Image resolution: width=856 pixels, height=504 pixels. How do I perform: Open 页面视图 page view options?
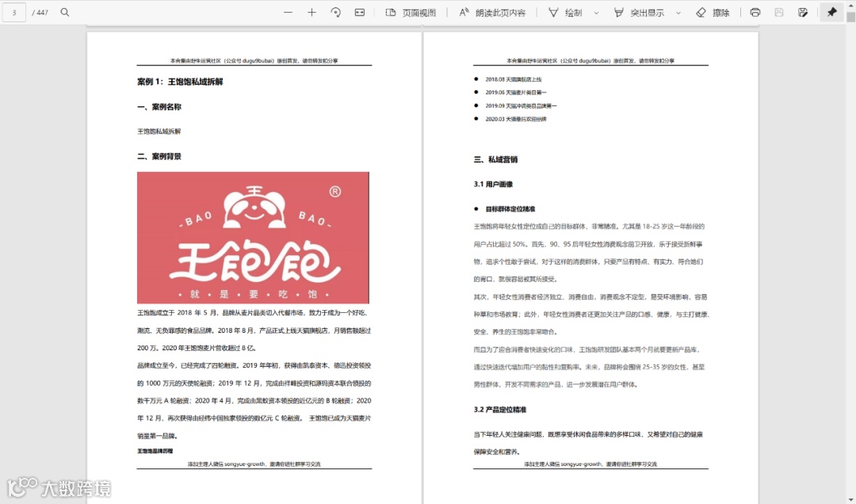[411, 13]
